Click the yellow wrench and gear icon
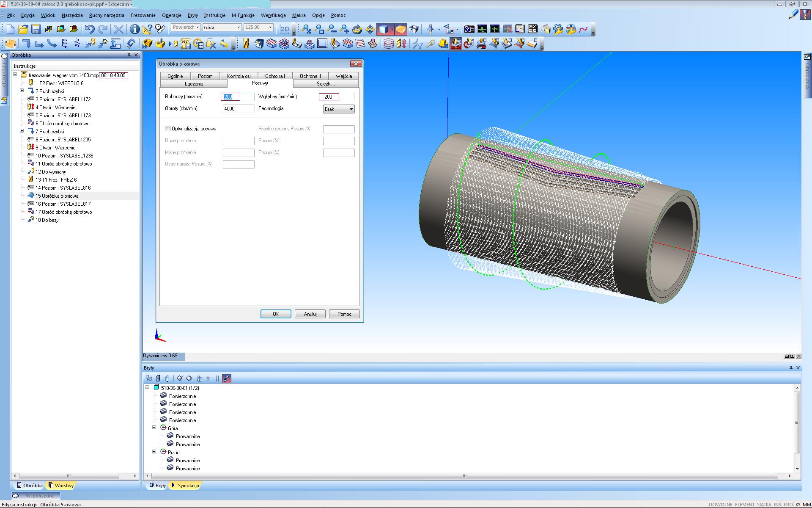812x508 pixels. (558, 29)
